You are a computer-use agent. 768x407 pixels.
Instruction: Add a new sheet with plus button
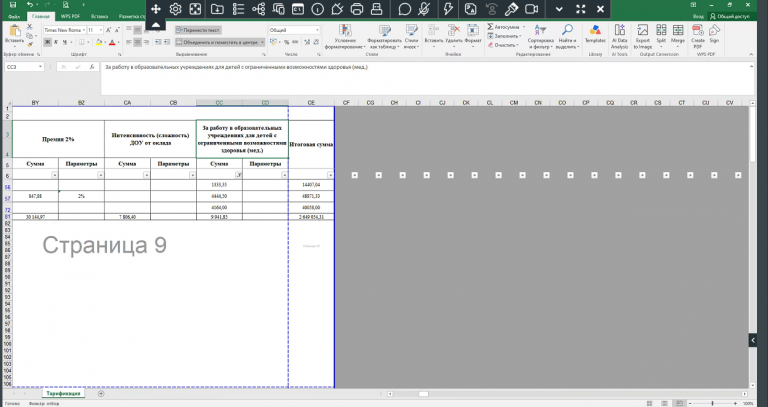pos(101,393)
